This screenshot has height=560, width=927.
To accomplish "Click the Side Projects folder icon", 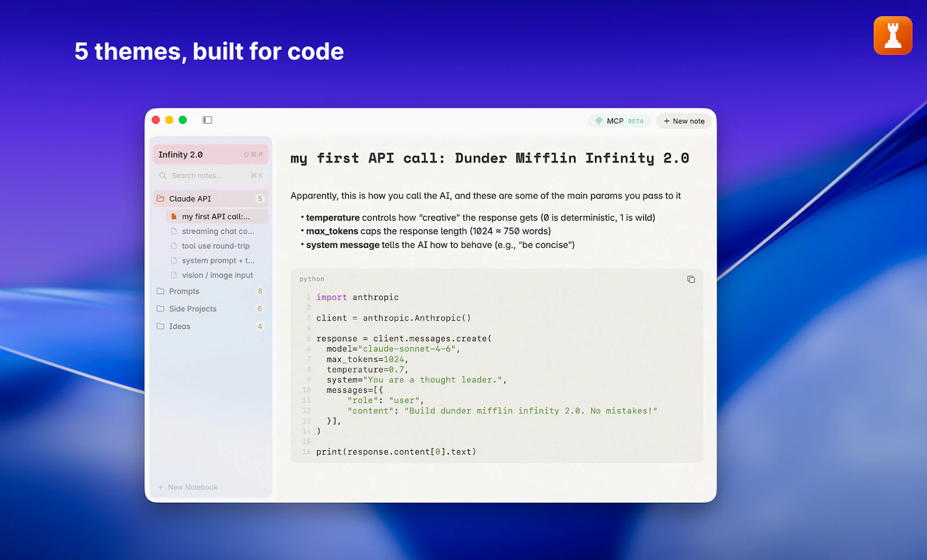I will (x=160, y=309).
